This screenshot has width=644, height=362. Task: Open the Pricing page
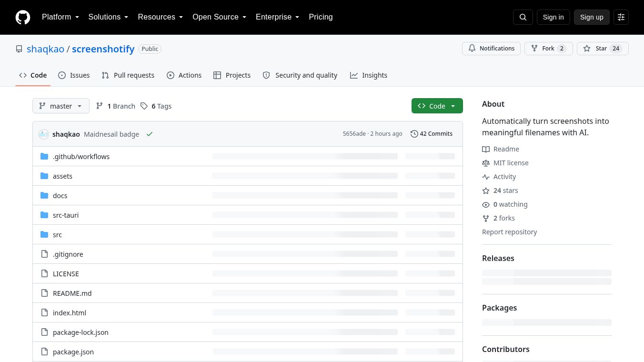tap(321, 17)
